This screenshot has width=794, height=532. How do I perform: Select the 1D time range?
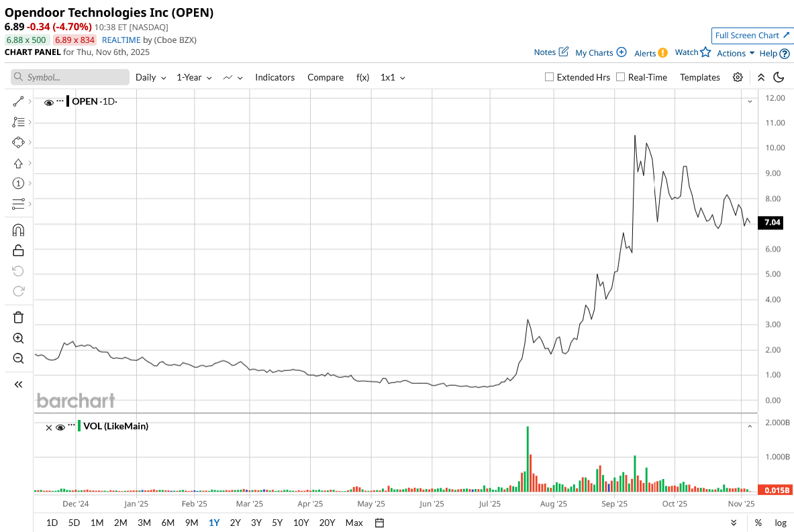[x=52, y=523]
